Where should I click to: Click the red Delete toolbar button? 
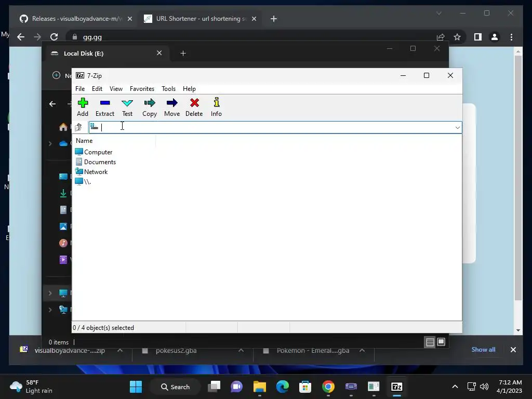coord(194,107)
